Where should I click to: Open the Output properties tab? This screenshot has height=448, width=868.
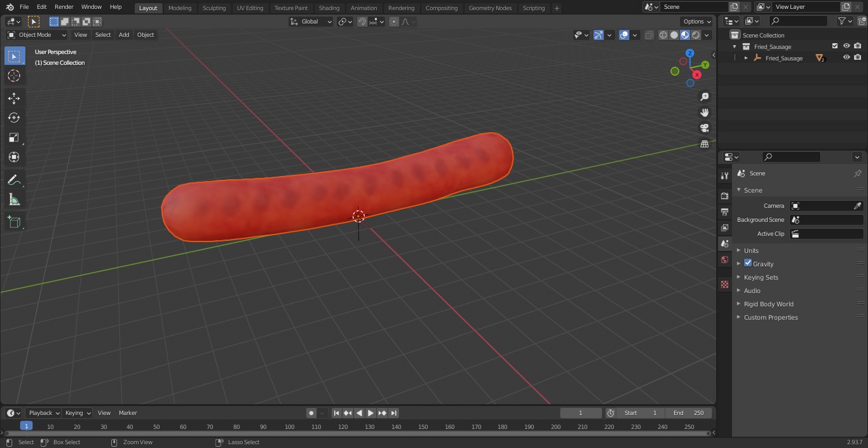pyautogui.click(x=724, y=212)
